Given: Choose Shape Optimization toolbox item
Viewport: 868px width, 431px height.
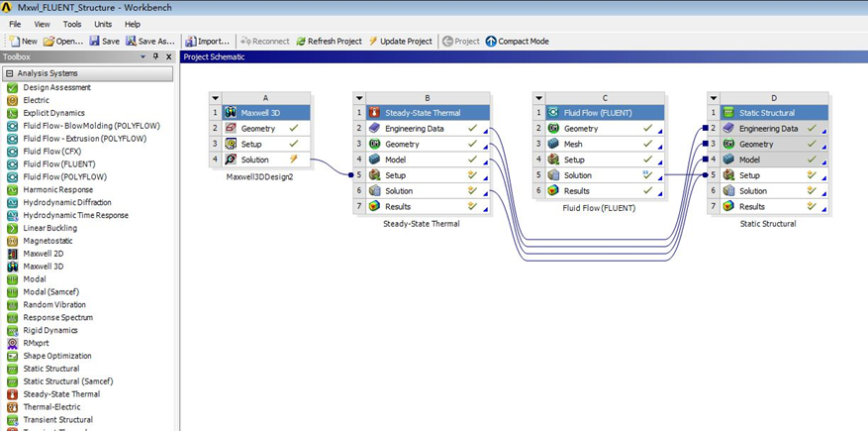Looking at the screenshot, I should [57, 356].
